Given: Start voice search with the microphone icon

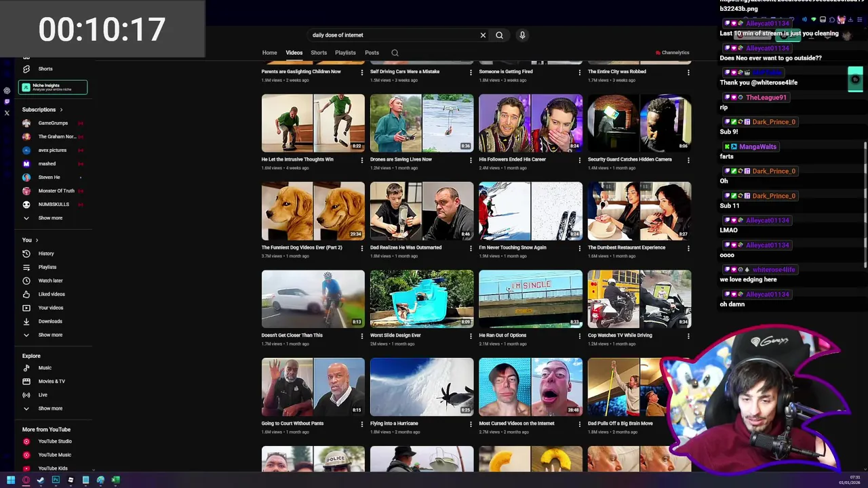Looking at the screenshot, I should (x=522, y=35).
